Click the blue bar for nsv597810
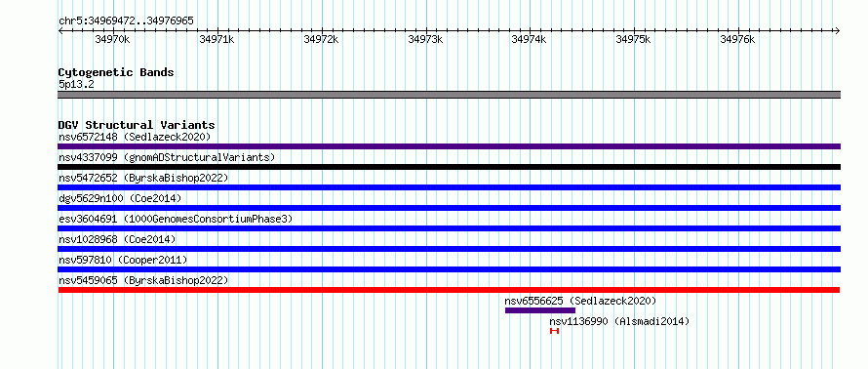Screen dimensions: 868x369 tap(449, 269)
